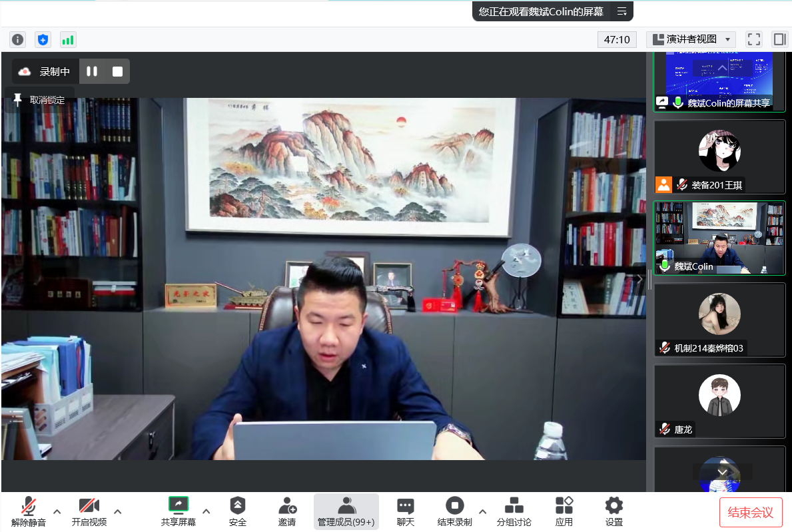This screenshot has width=792, height=532.
Task: Unmute microphone with 解除静音
Action: tap(29, 511)
